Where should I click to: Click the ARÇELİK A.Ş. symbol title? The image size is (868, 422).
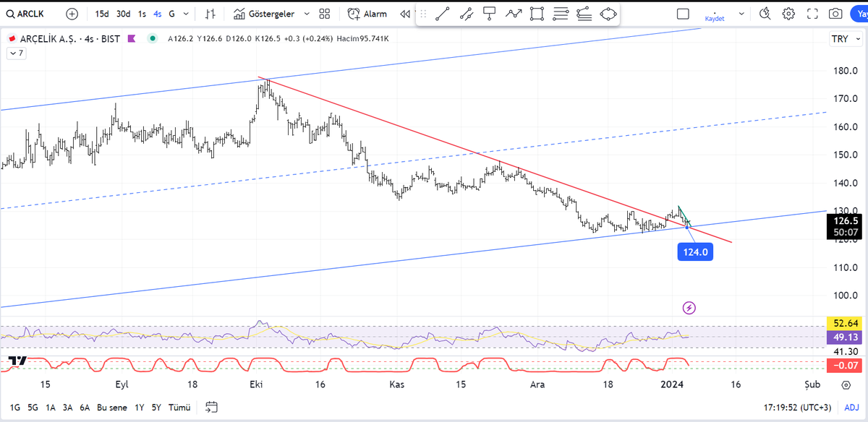[x=48, y=39]
